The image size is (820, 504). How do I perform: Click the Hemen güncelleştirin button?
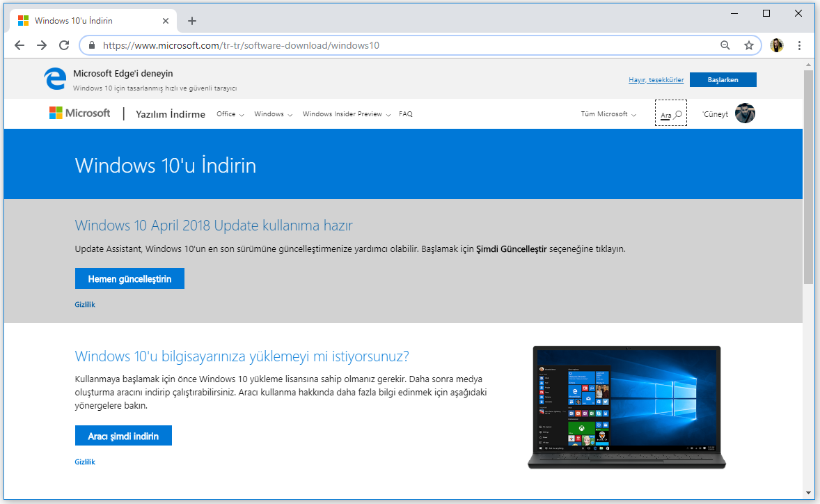(x=129, y=279)
